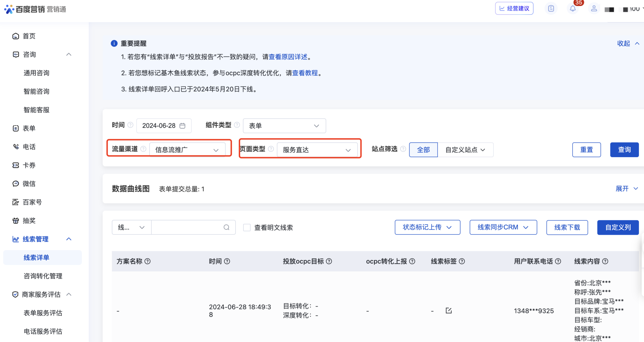Open the 页面类型 dropdown showing 服务直达
Image resolution: width=644 pixels, height=342 pixels.
click(317, 150)
